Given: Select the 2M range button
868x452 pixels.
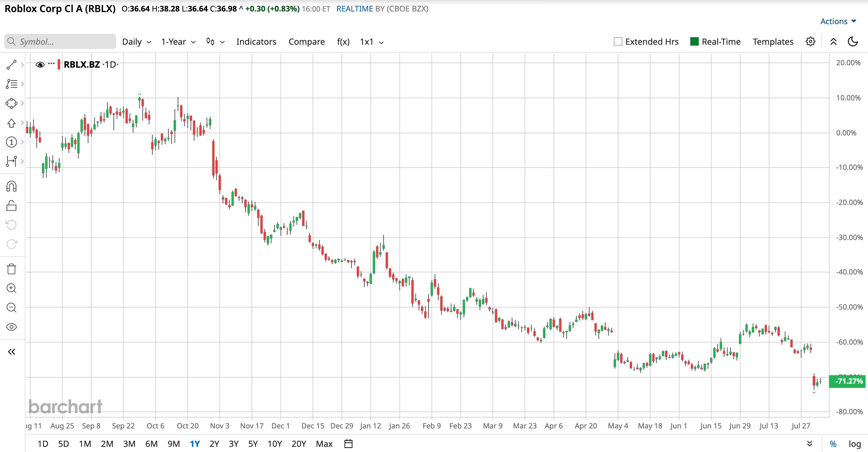Looking at the screenshot, I should point(107,444).
